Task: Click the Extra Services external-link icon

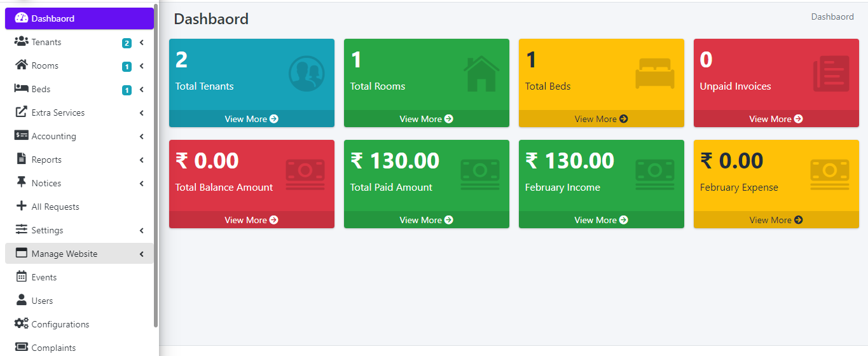Action: coord(21,113)
